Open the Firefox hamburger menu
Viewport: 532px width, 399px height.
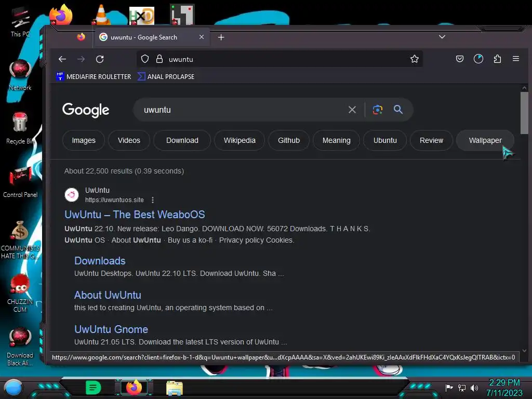tap(516, 59)
